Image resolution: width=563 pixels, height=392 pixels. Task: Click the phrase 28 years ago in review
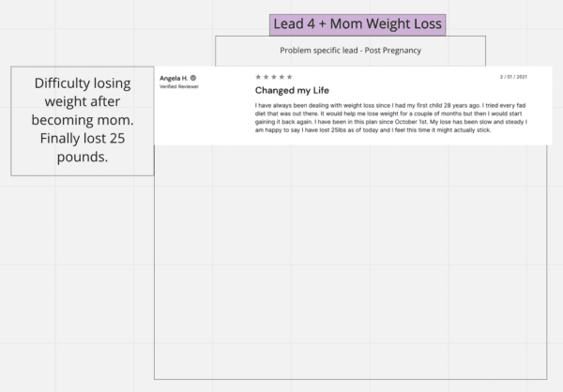click(462, 106)
